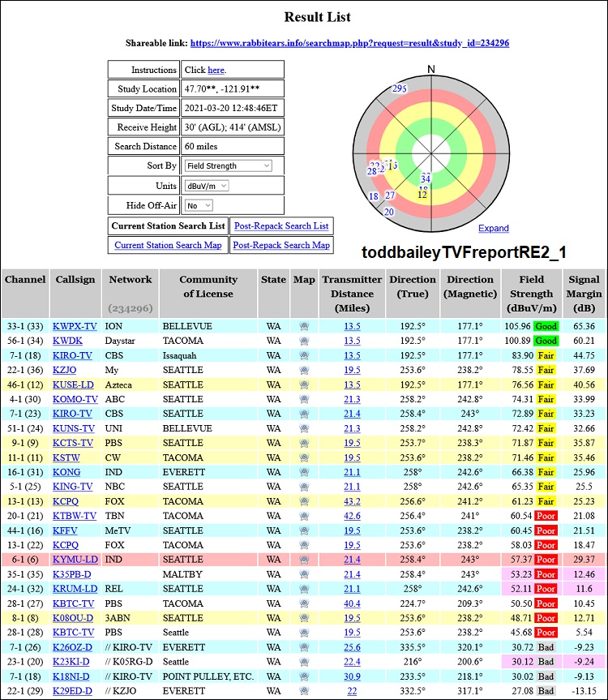The width and height of the screenshot is (608, 700).
Task: Click map icon in KWPX-TV row
Action: coord(304,326)
